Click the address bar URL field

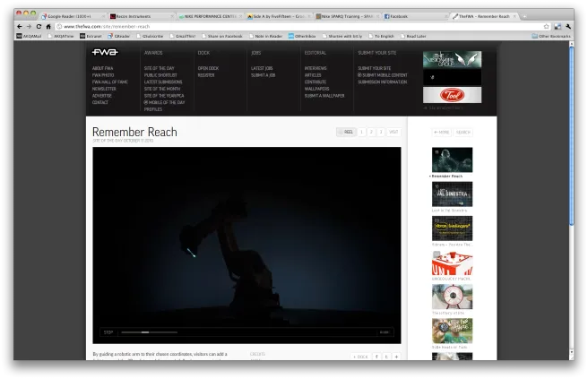[x=300, y=27]
